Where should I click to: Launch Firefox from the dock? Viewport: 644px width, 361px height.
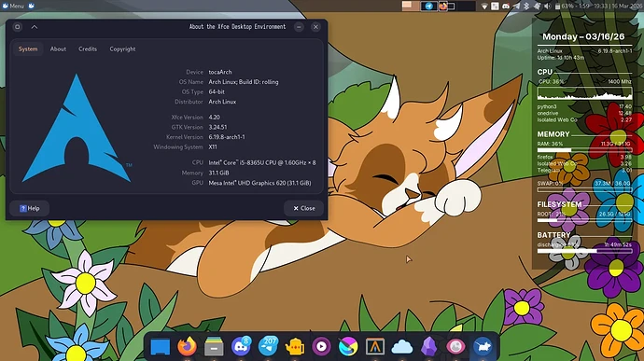187,346
